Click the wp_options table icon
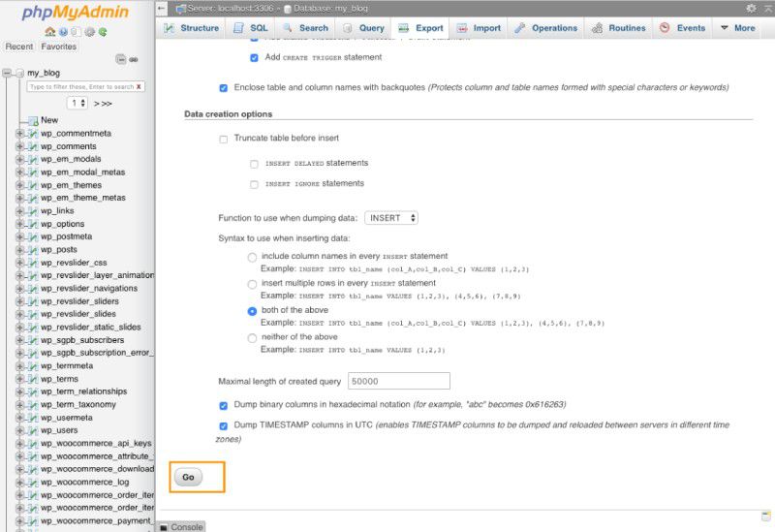The width and height of the screenshot is (775, 532). 33,224
